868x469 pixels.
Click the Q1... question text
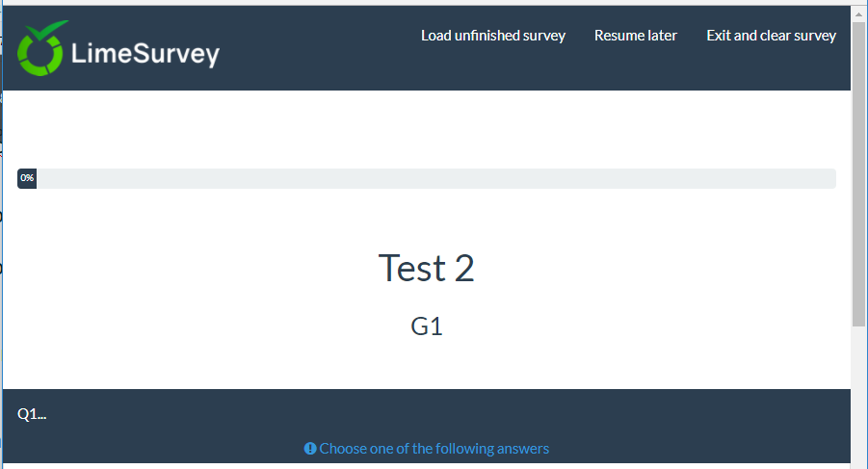(32, 414)
